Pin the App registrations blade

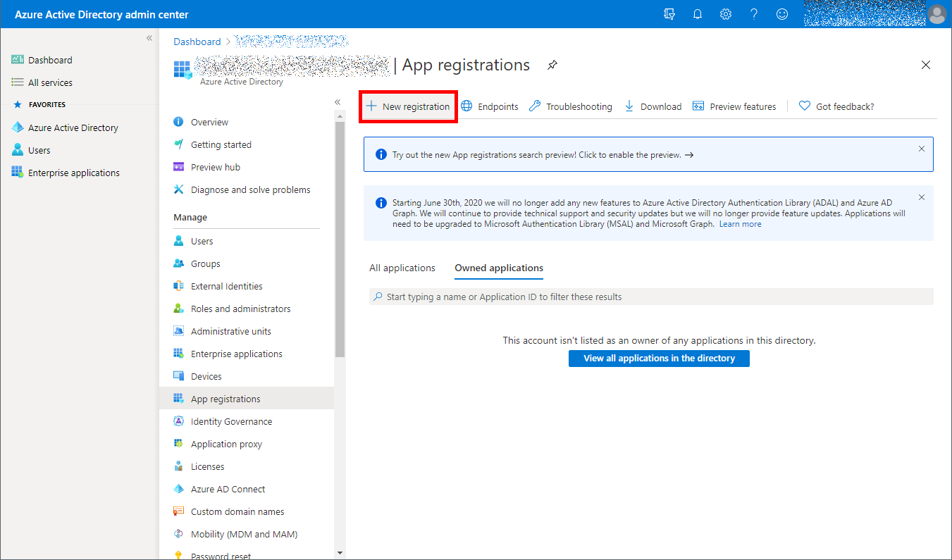point(552,65)
